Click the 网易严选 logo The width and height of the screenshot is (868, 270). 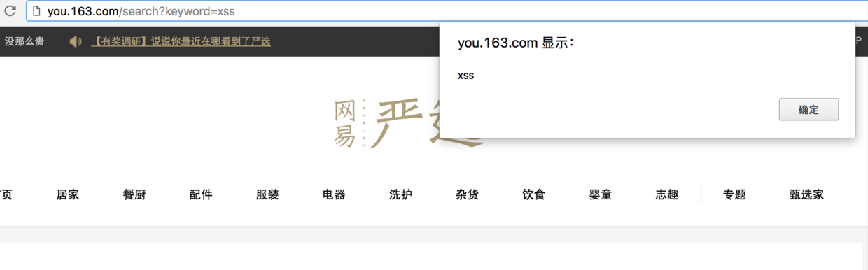[408, 123]
